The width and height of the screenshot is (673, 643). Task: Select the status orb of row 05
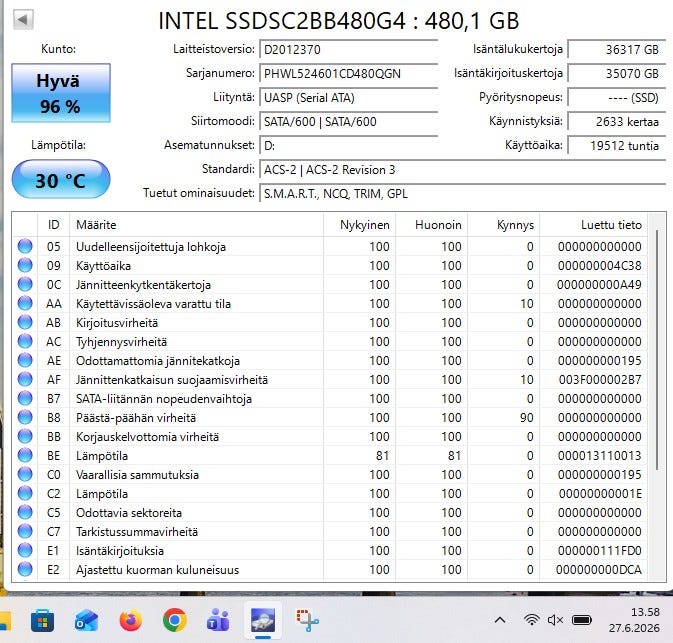pyautogui.click(x=25, y=246)
